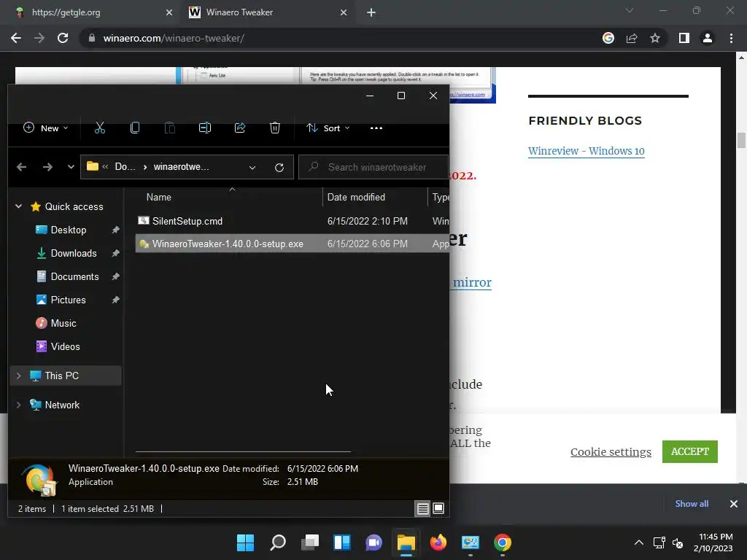The height and width of the screenshot is (560, 747).
Task: Click the Google icon in address bar
Action: 608,38
